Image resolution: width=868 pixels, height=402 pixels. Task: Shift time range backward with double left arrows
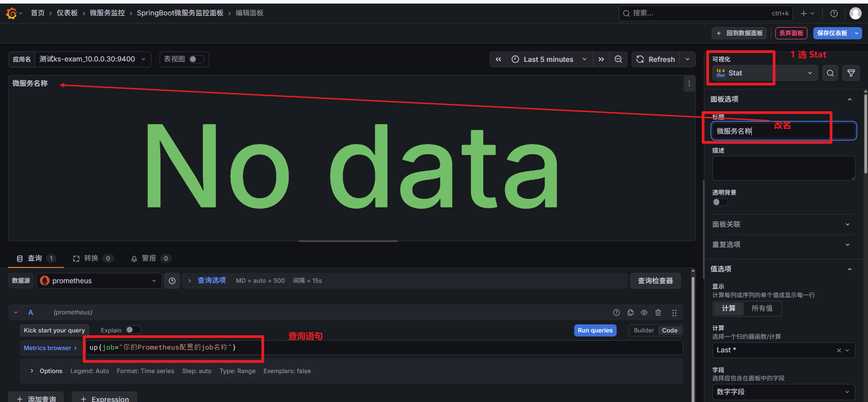point(498,59)
